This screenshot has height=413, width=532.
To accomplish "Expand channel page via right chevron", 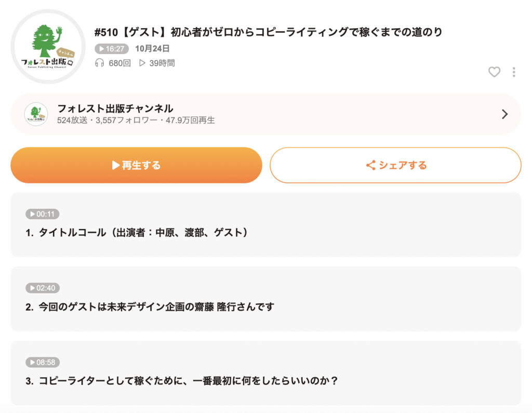I will pos(504,114).
